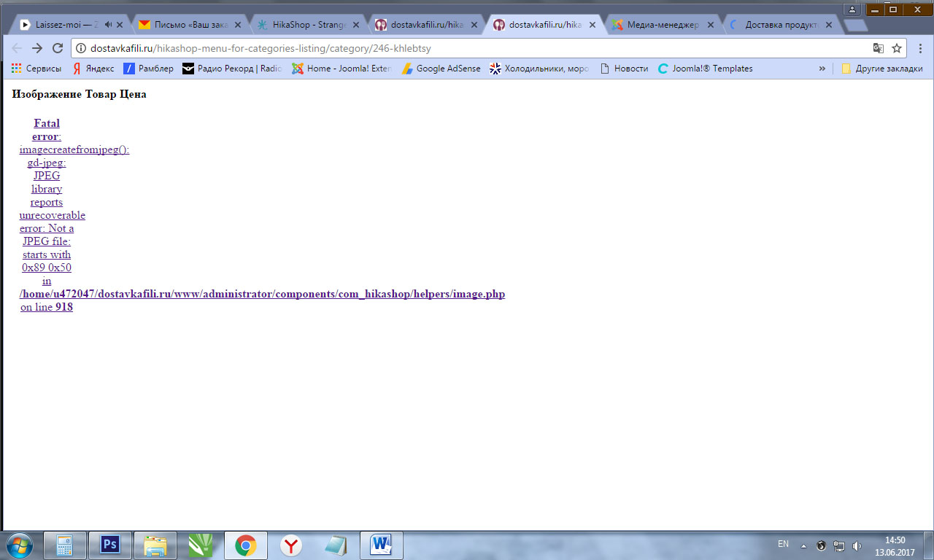934x560 pixels.
Task: Open Calculator from the taskbar
Action: [66, 545]
